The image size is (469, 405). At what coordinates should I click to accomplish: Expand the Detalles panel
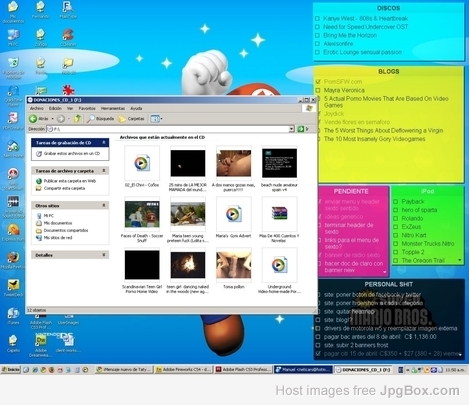(104, 255)
